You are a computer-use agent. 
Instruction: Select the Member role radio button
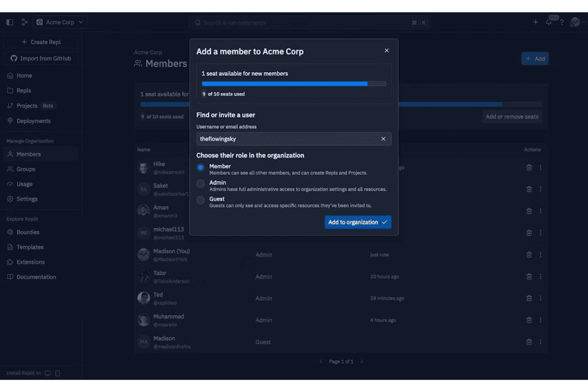(201, 168)
